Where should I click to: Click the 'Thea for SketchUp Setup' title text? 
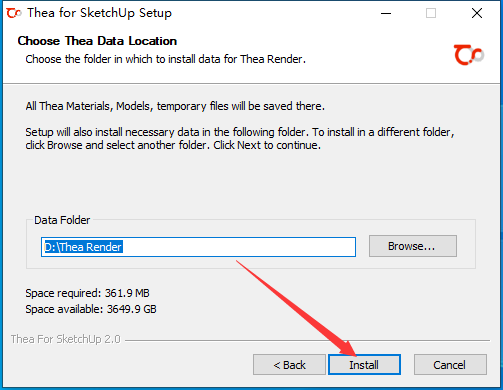[99, 13]
